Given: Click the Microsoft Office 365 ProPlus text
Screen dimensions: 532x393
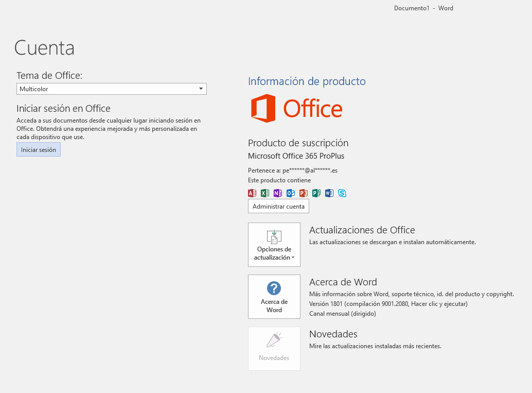Looking at the screenshot, I should (296, 156).
